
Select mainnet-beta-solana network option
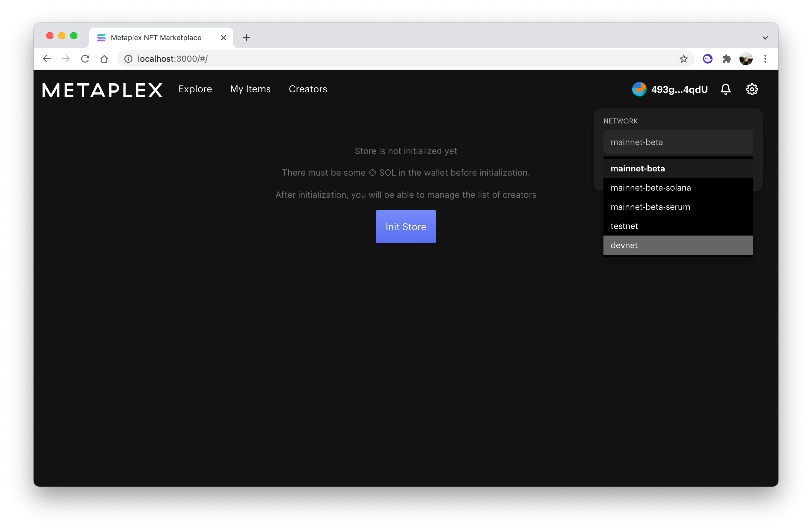click(678, 187)
